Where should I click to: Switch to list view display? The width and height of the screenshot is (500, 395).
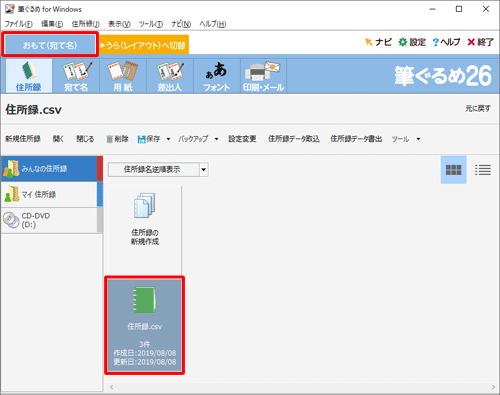click(483, 170)
